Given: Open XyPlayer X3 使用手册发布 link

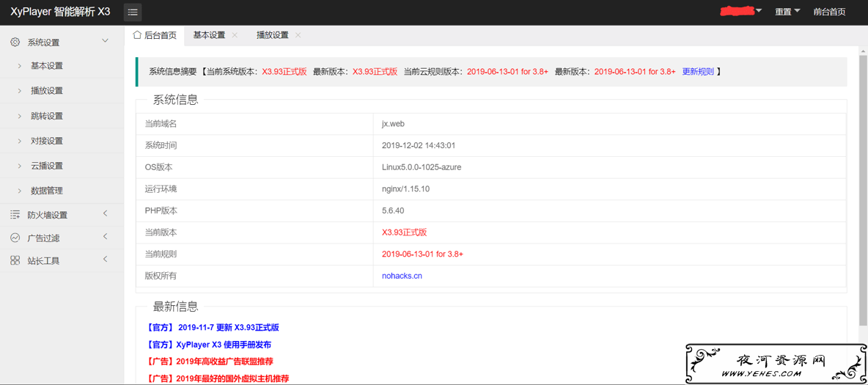Looking at the screenshot, I should (x=209, y=345).
